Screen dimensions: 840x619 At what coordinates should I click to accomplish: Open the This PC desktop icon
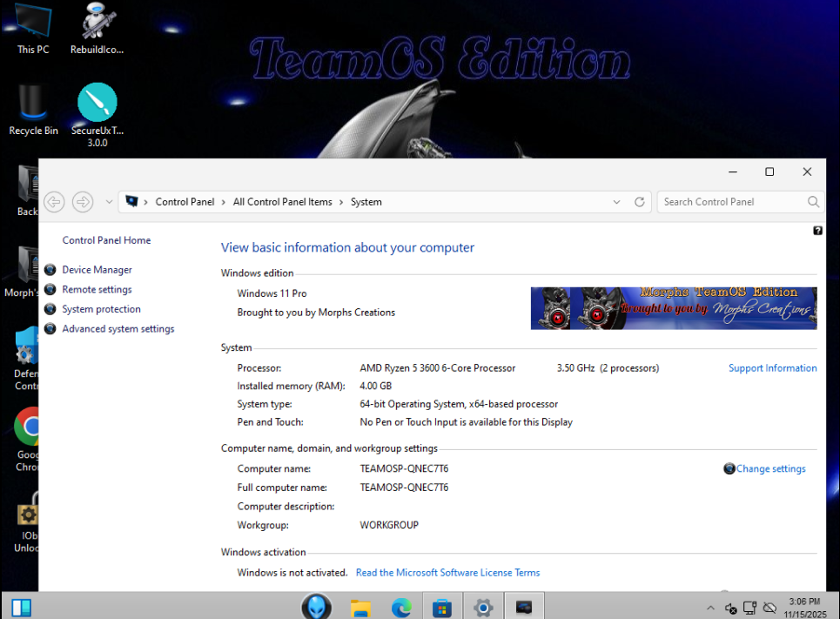click(x=33, y=27)
